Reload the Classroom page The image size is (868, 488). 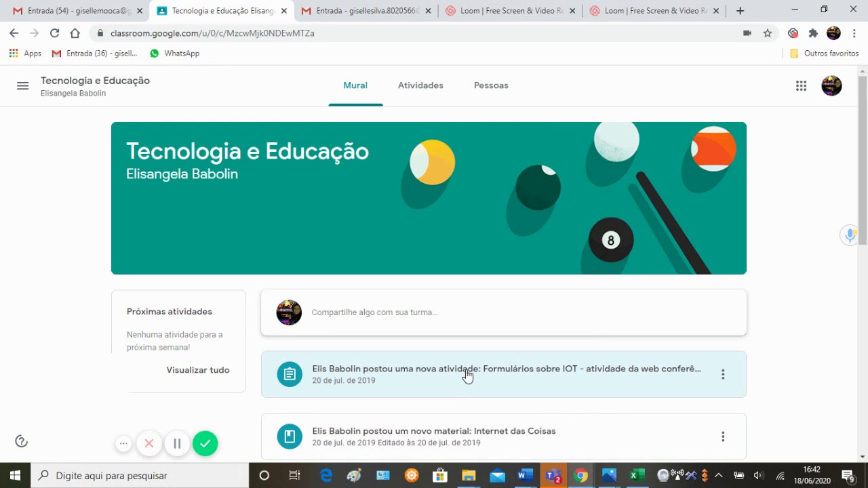click(x=55, y=33)
